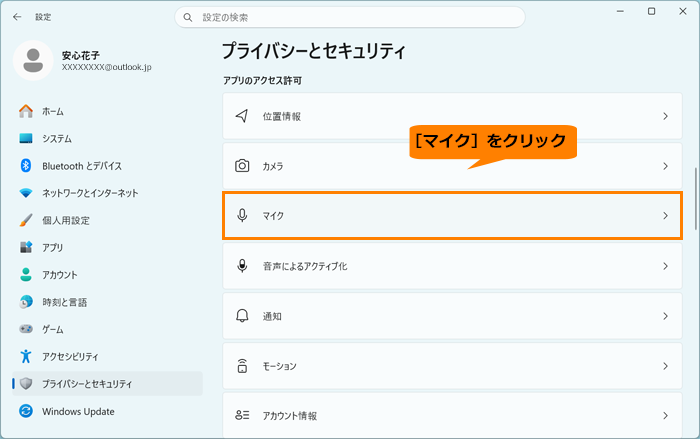Open the 音声によるアクティブ化 label
Viewport: 700px width, 439px height.
tap(305, 266)
